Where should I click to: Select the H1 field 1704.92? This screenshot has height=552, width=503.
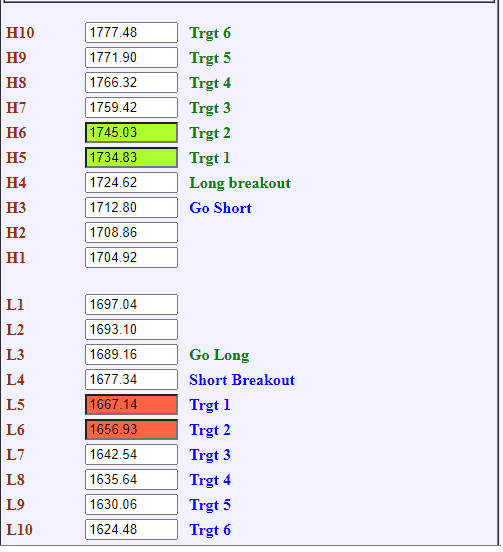tap(131, 258)
